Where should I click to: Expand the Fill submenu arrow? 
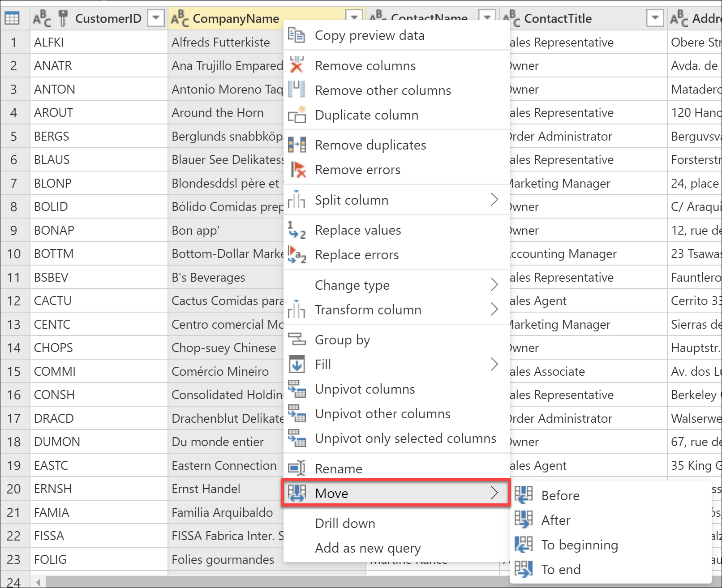pyautogui.click(x=494, y=364)
